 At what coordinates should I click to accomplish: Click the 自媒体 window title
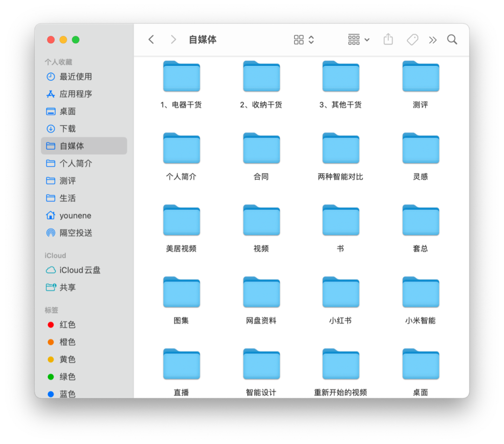point(203,40)
